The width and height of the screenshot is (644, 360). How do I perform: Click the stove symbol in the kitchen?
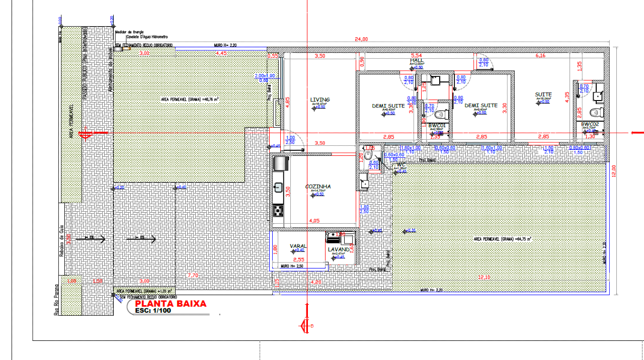coord(278,210)
